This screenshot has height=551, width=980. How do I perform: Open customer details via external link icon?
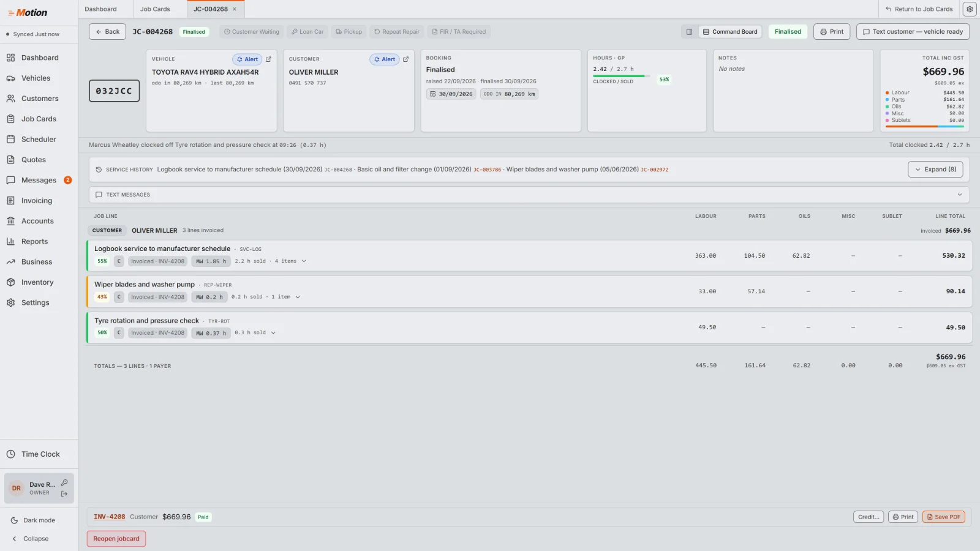405,59
